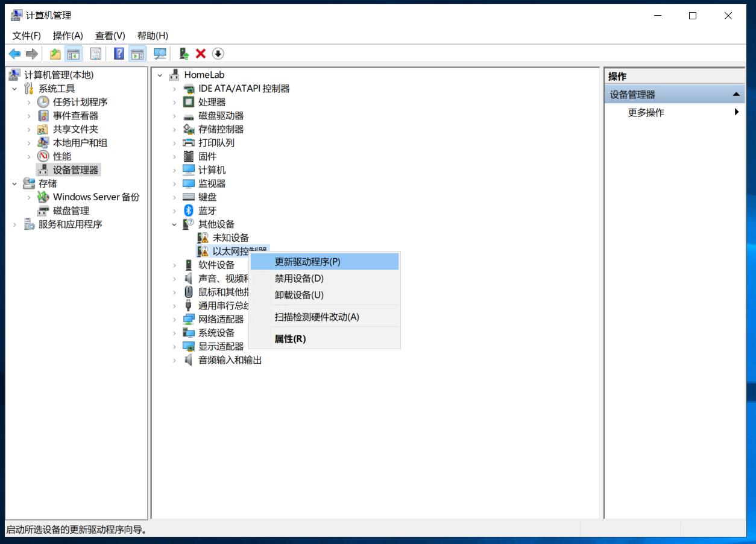This screenshot has width=756, height=544.
Task: Expand IDE ATA/ATAPI 控制器 category
Action: 174,89
